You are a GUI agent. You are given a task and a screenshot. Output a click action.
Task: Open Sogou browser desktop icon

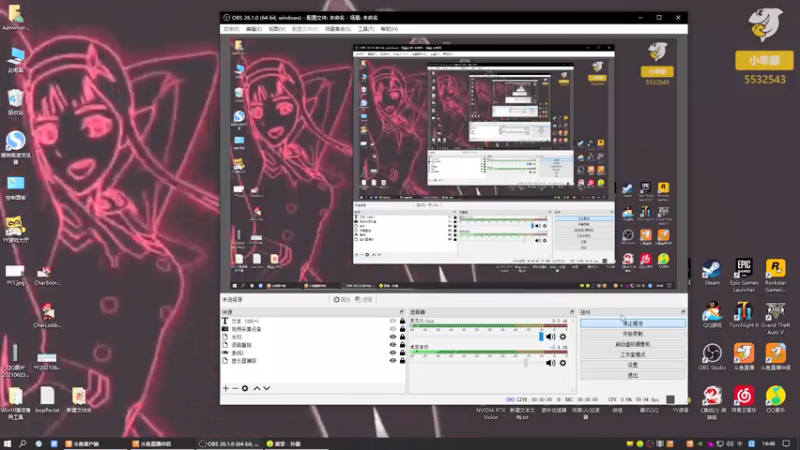coord(15,147)
